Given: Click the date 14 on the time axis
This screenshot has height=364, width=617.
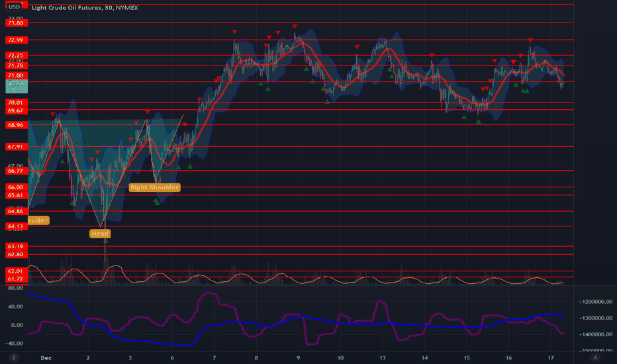Looking at the screenshot, I should tap(424, 357).
